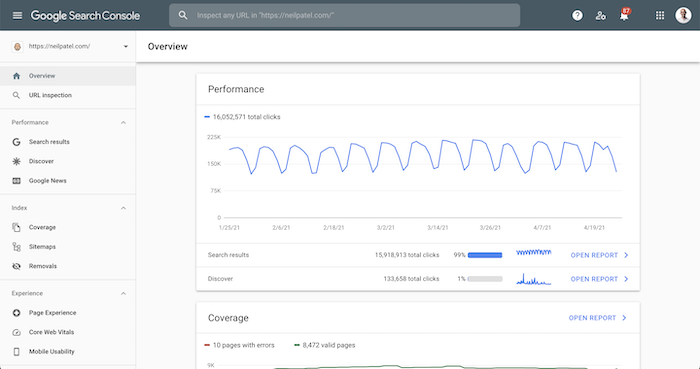Viewport: 700px width, 369px height.
Task: Open Discover in the sidebar
Action: (68, 161)
